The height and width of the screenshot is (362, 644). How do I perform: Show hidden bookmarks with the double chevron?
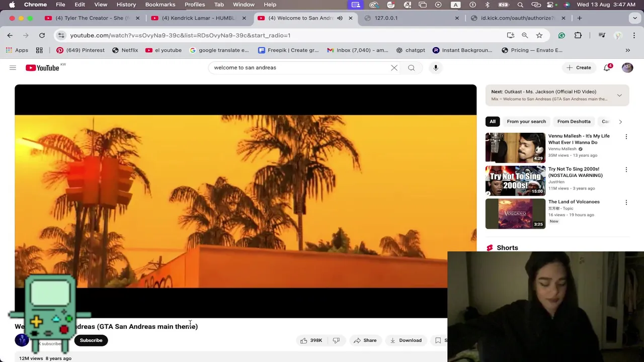[627, 50]
